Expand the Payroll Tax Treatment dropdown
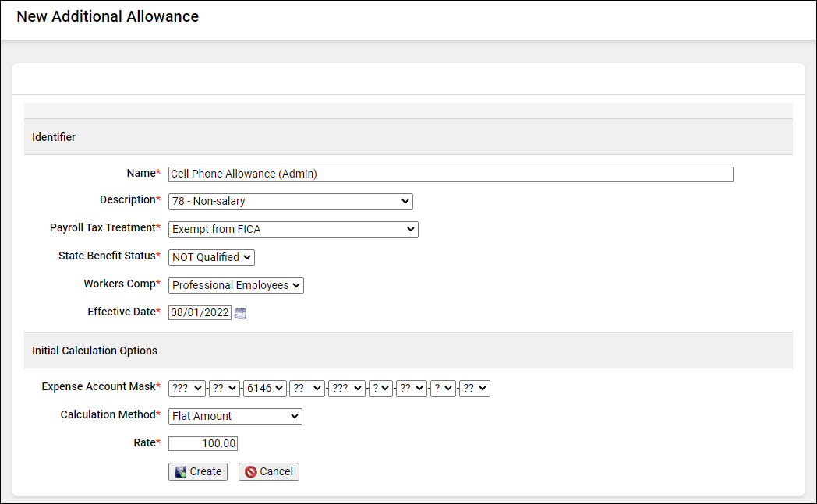 293,229
